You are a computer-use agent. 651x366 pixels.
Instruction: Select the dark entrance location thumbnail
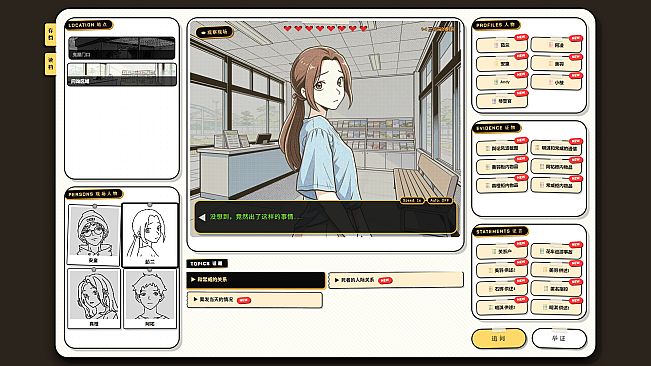122,48
